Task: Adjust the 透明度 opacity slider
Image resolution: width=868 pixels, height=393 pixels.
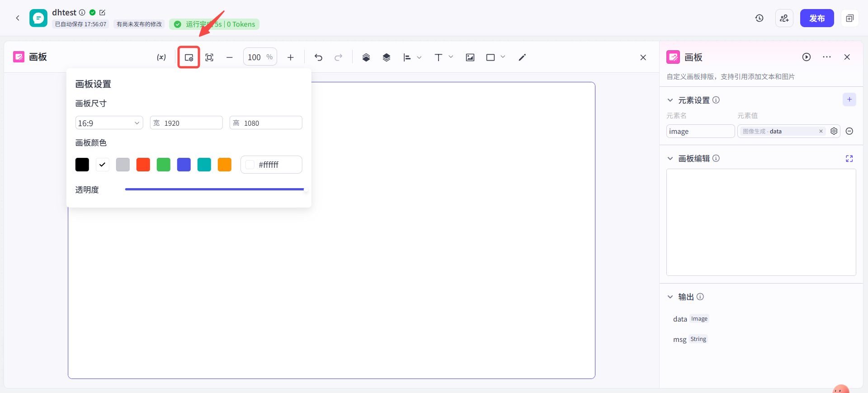Action: pyautogui.click(x=215, y=189)
